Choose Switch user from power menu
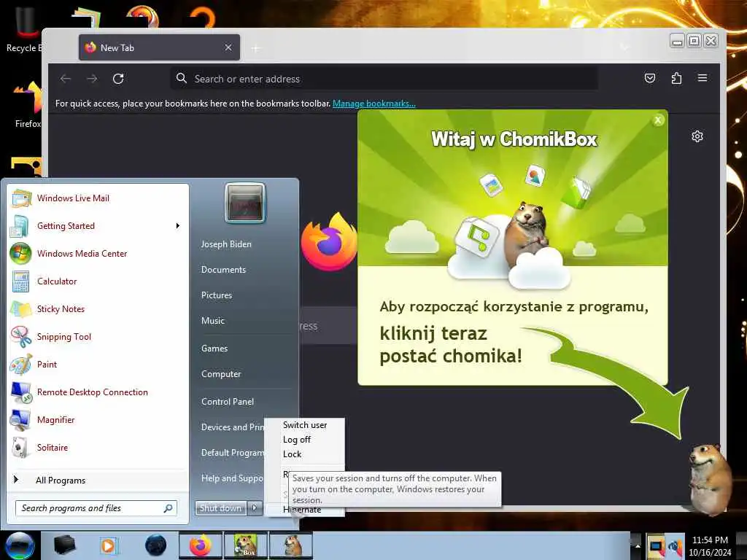The height and width of the screenshot is (560, 747). (x=305, y=425)
